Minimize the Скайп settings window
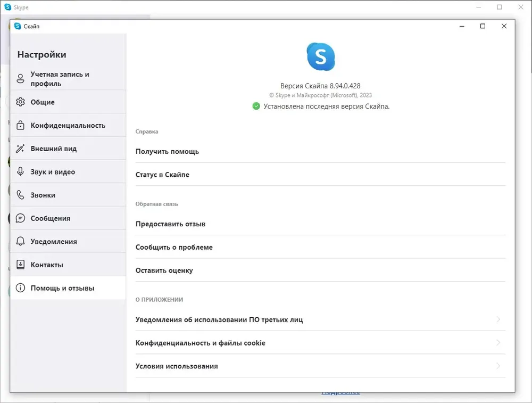 click(462, 26)
